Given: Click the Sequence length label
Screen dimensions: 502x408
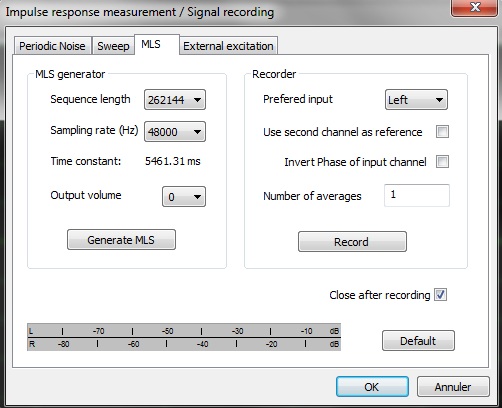Looking at the screenshot, I should coord(90,99).
